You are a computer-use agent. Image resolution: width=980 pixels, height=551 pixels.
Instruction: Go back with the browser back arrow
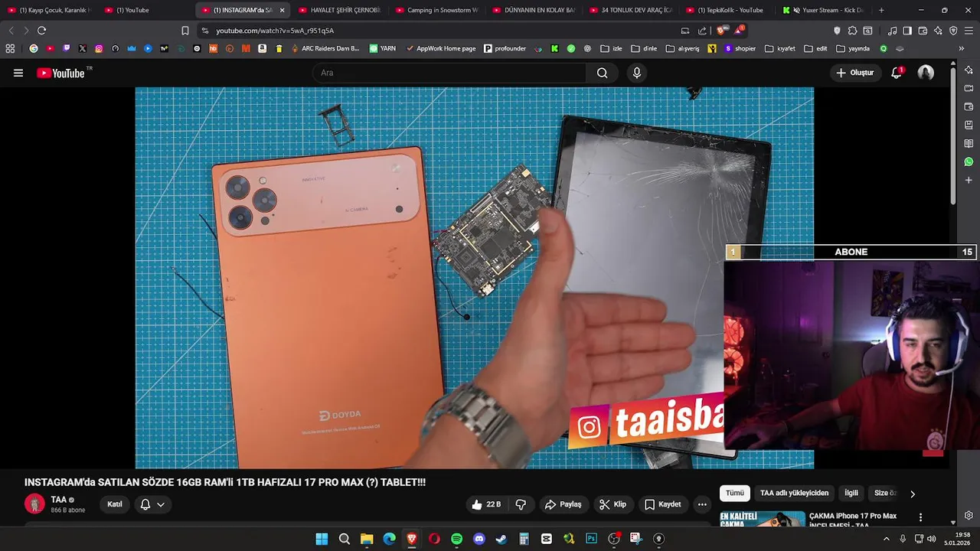click(x=11, y=31)
